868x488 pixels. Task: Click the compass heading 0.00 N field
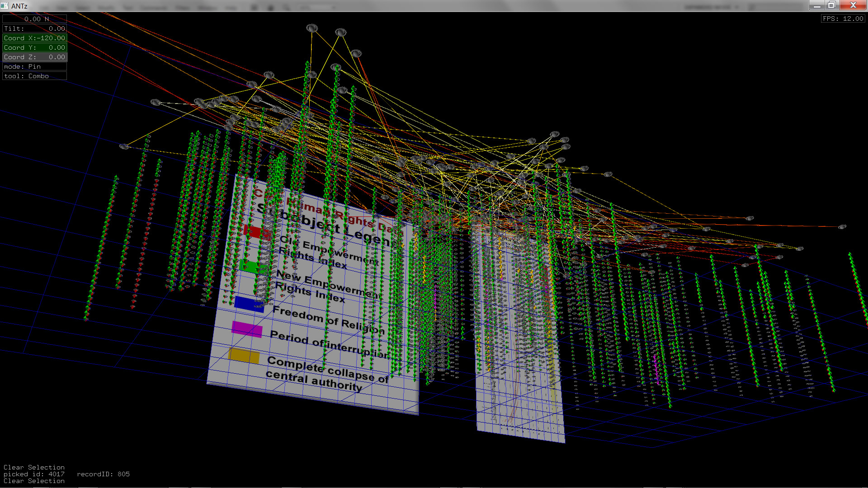pos(34,19)
